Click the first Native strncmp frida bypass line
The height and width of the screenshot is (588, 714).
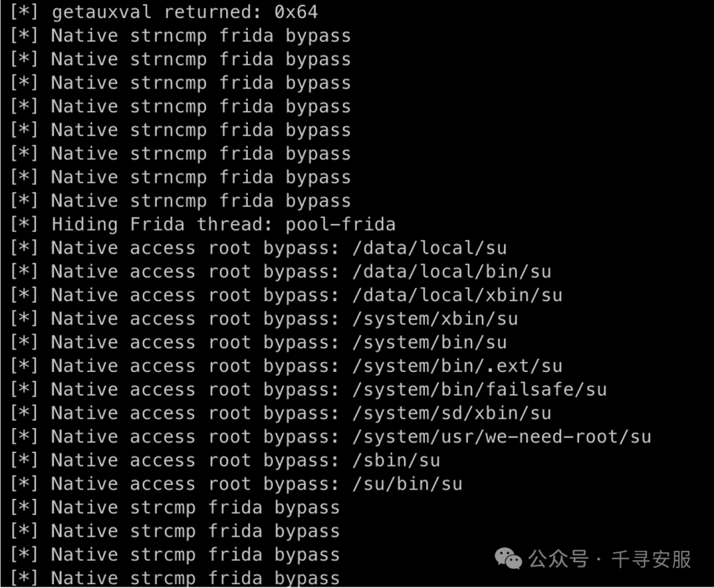[180, 36]
